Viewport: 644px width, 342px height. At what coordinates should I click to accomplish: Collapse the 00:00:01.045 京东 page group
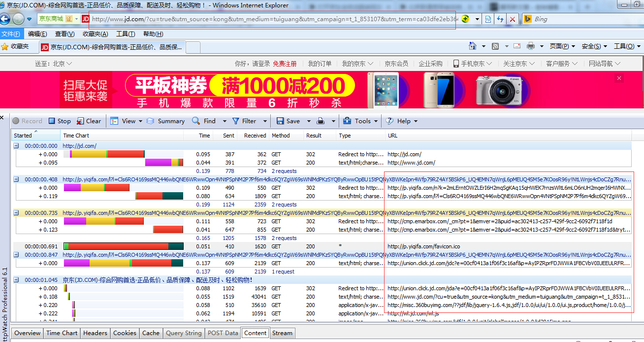point(16,280)
